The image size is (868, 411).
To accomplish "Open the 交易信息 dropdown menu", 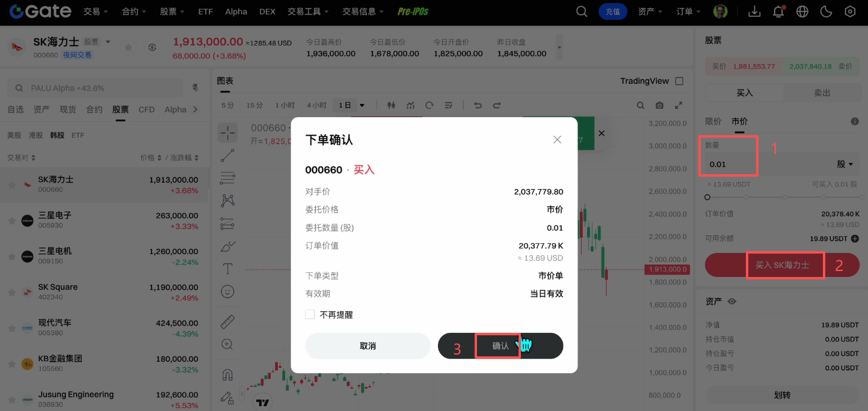I will (x=363, y=11).
